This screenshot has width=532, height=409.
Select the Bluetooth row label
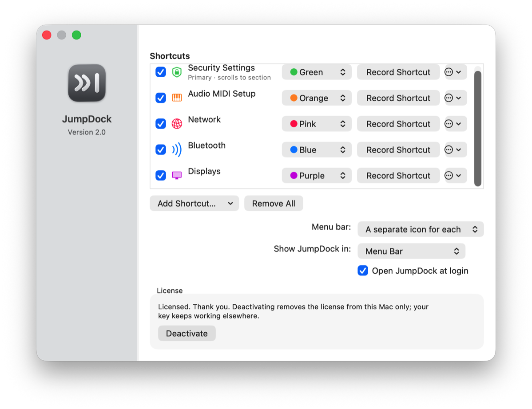(x=206, y=146)
